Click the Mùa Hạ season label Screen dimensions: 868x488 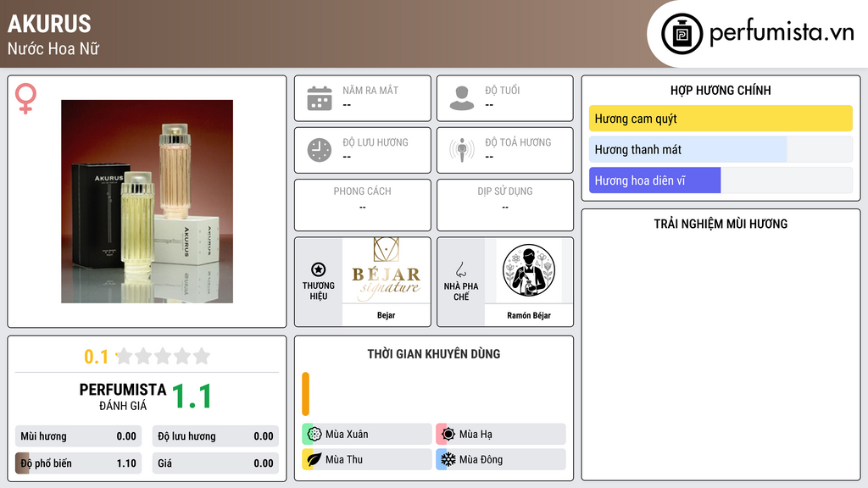pyautogui.click(x=476, y=435)
